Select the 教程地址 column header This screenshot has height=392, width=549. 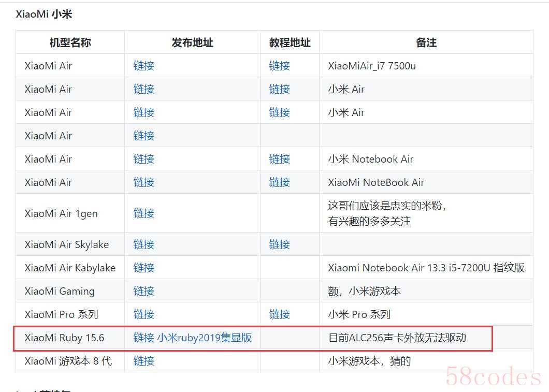coord(290,42)
